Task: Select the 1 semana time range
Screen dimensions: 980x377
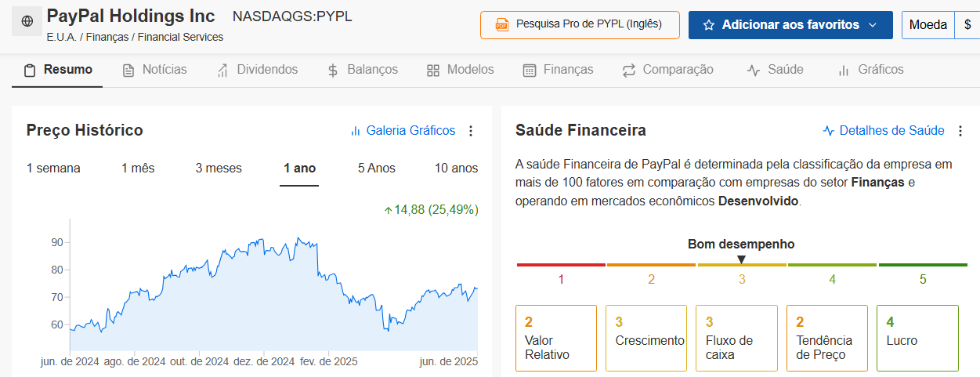Action: [53, 169]
